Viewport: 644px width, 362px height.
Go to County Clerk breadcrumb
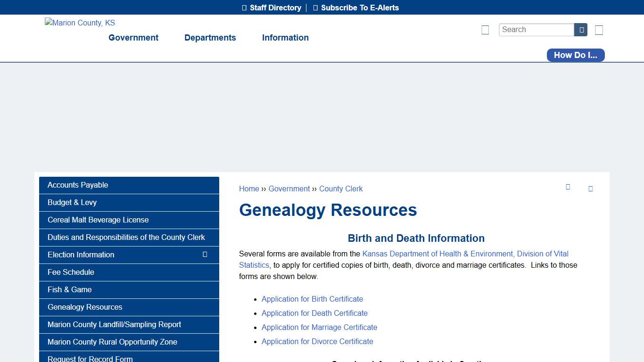(x=341, y=189)
